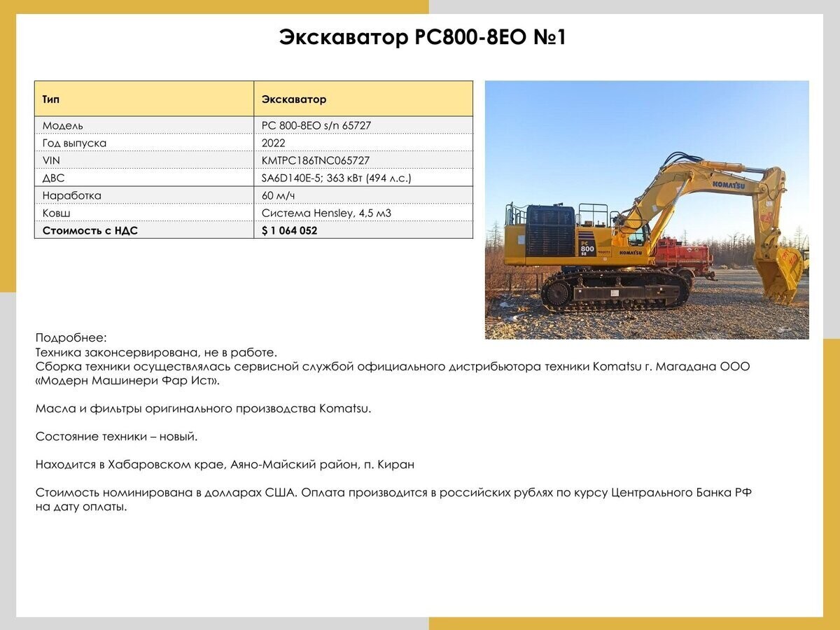Click the 'Модель' row label
Viewport: 840px width, 630px height.
pyautogui.click(x=63, y=125)
